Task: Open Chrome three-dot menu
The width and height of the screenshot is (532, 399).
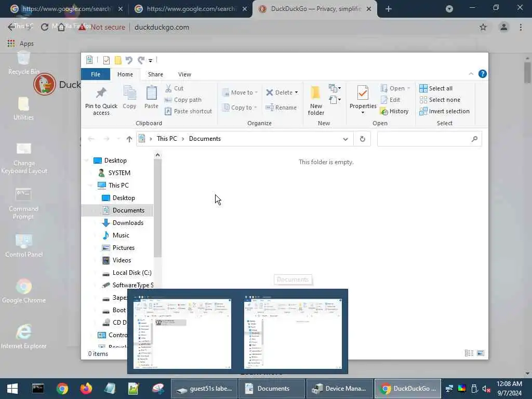Action: pos(521,27)
